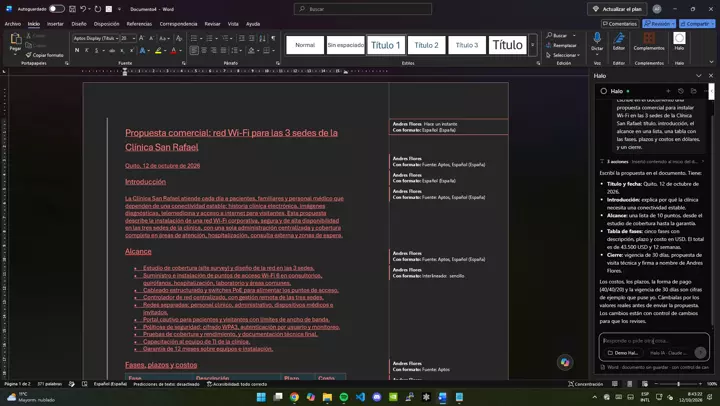
Task: Click the Search box Buscar
Action: click(x=363, y=9)
